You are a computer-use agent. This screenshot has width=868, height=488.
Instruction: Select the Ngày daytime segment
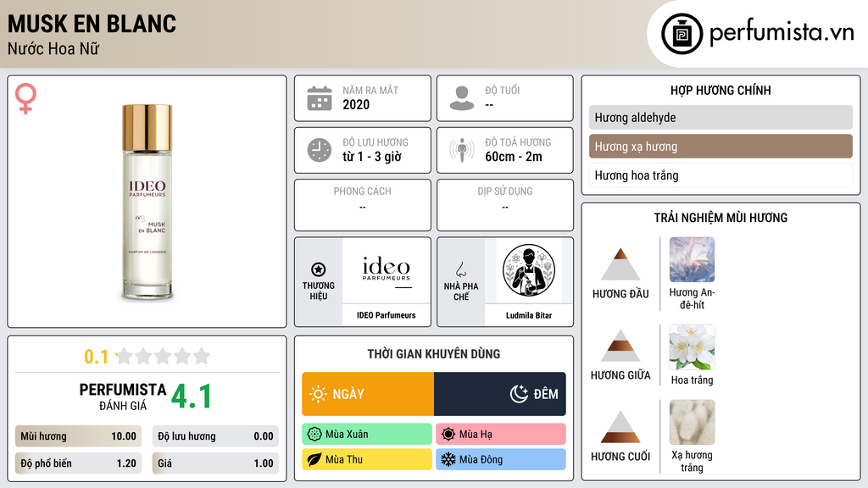tap(368, 394)
